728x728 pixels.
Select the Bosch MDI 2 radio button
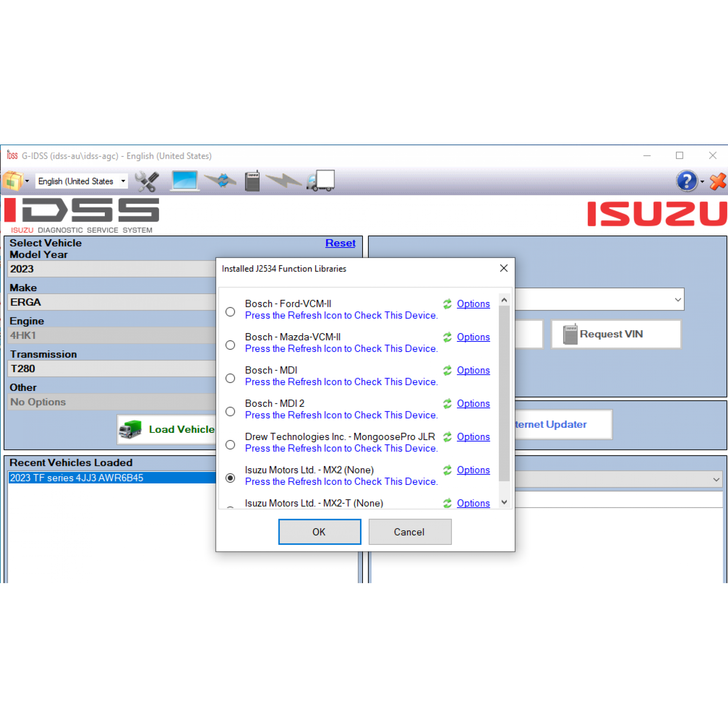[230, 411]
